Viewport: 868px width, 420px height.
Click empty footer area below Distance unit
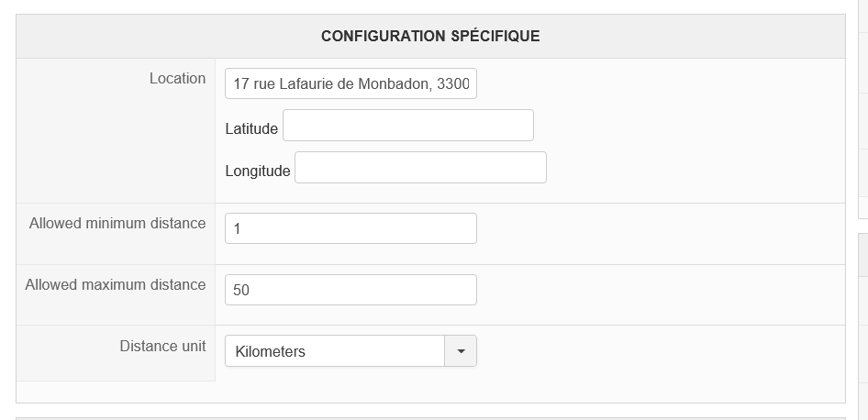tap(430, 392)
